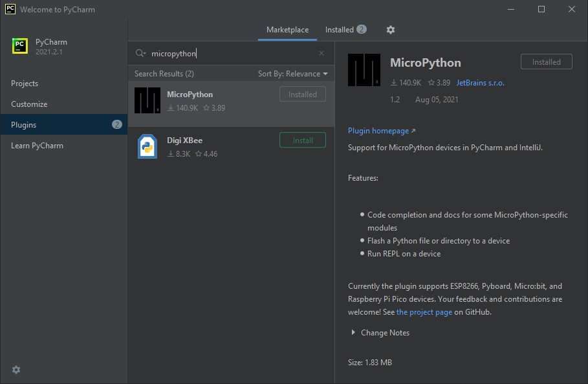This screenshot has height=384, width=588.
Task: Switch to the Installed tab
Action: click(339, 30)
